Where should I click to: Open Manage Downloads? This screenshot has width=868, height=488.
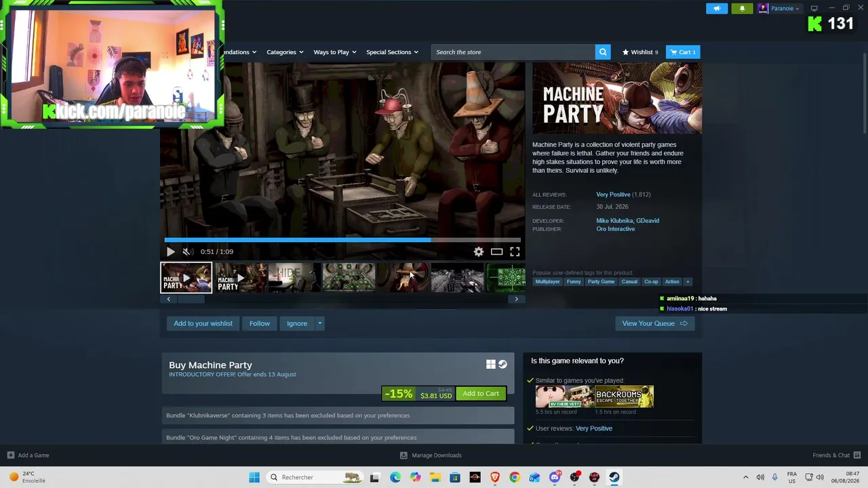coord(431,455)
